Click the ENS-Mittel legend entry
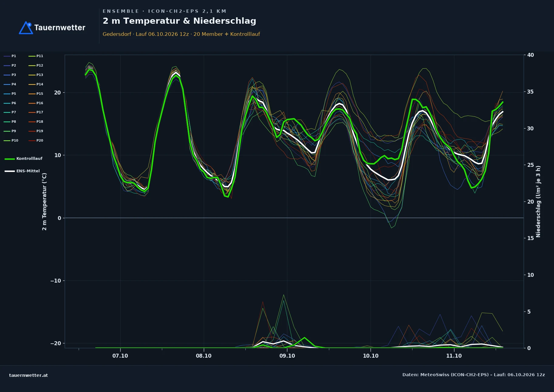 click(x=22, y=171)
